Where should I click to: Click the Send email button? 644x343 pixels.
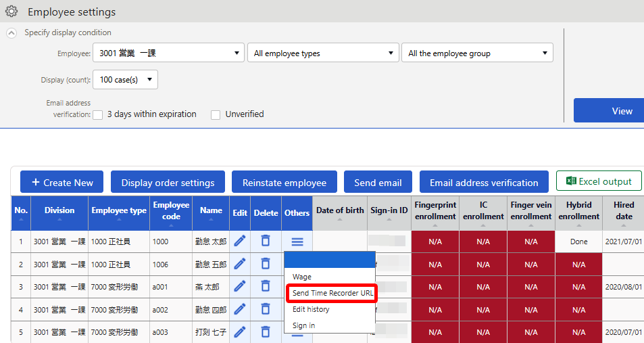[378, 182]
